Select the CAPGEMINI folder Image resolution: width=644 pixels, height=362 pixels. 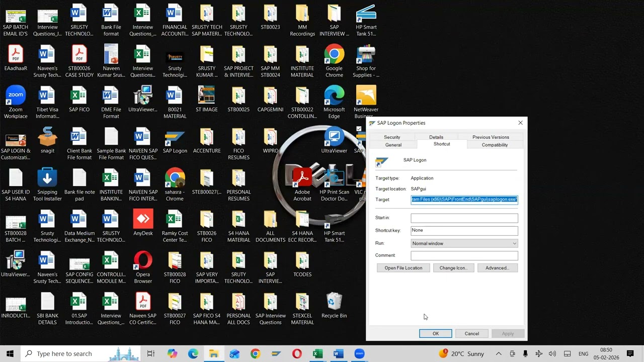click(x=270, y=100)
